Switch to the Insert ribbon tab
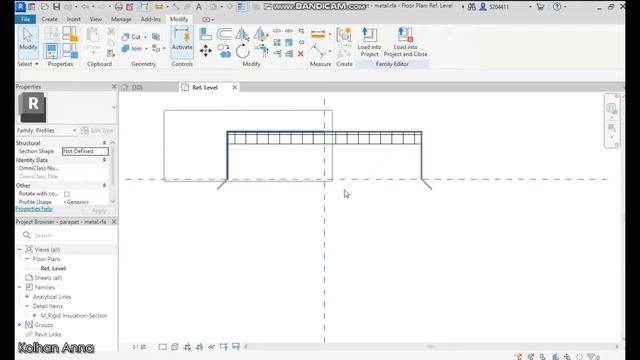This screenshot has width=640, height=360. 73,19
